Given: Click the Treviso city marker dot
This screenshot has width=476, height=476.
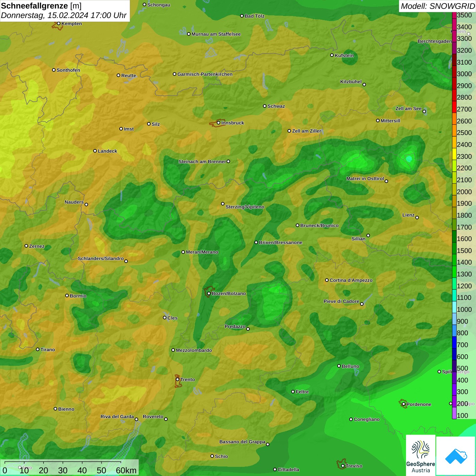Looking at the screenshot, I should coord(343,466).
